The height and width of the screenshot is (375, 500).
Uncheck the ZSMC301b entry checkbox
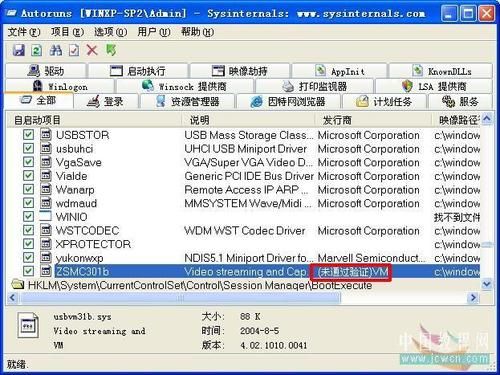pyautogui.click(x=28, y=271)
